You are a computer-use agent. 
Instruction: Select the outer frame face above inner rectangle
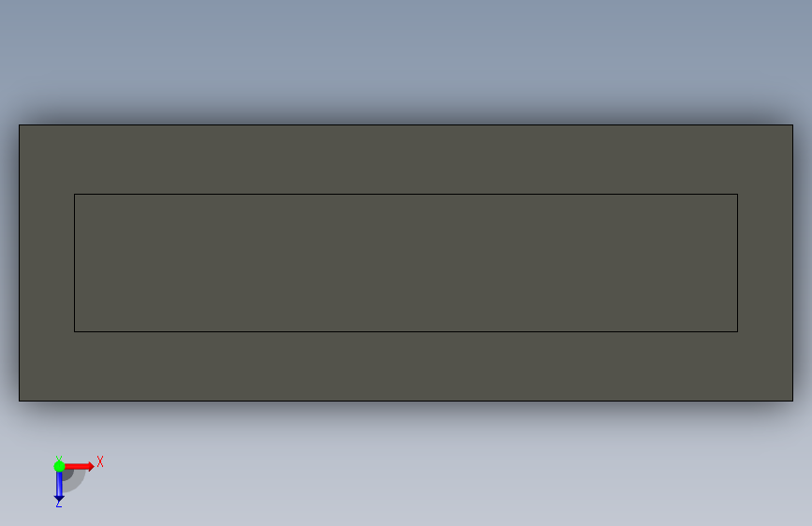(x=406, y=159)
